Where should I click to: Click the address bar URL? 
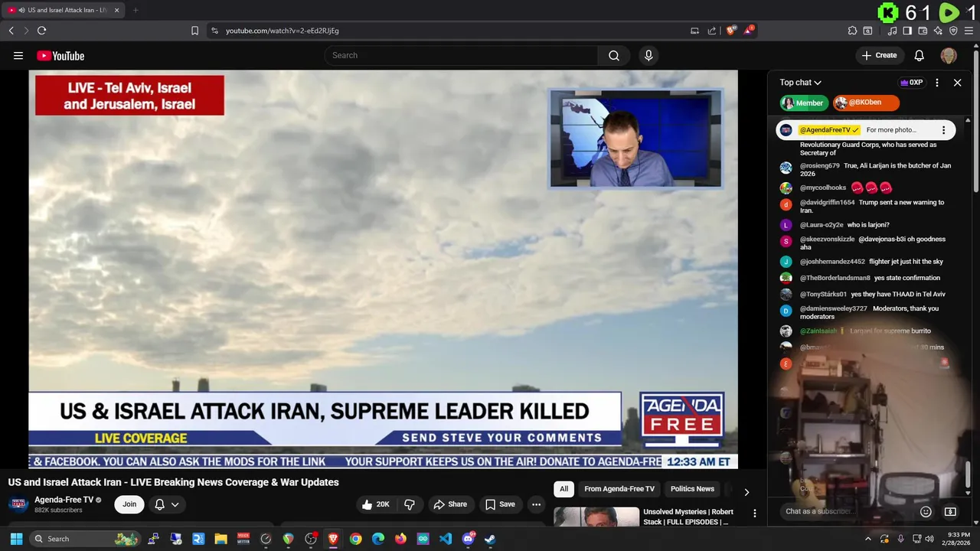pos(283,31)
